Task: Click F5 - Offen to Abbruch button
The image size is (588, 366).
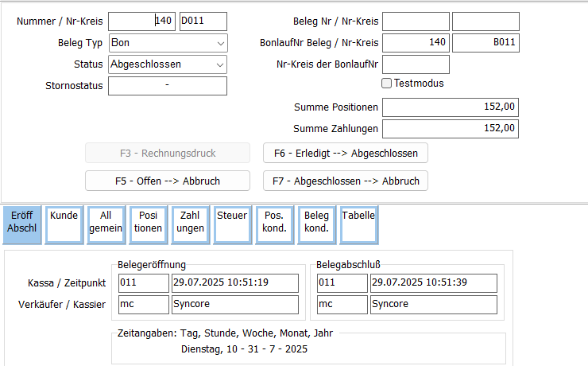Action: pyautogui.click(x=168, y=181)
